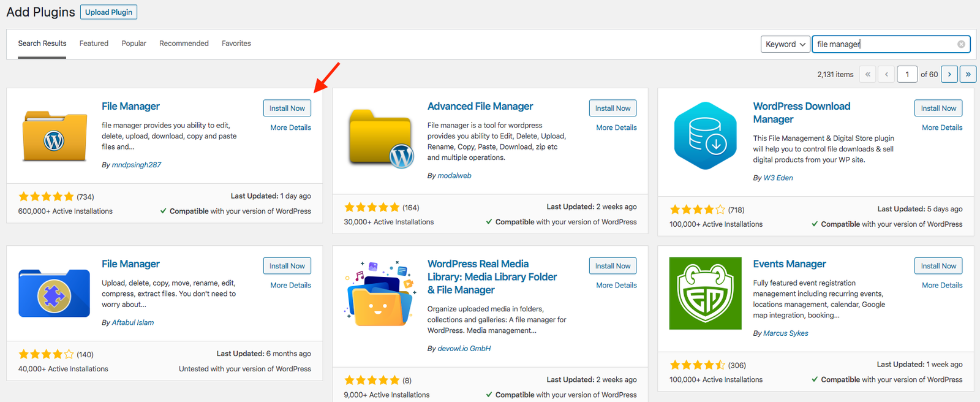Click the "Untested with your version of WordPress" text
Screen dimensions: 980x402
coord(245,369)
